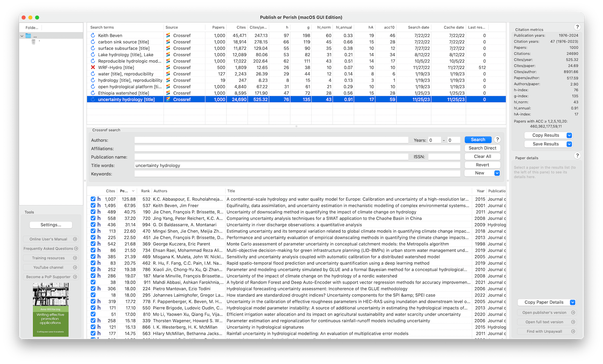Viewport: 603px width, 364px height.
Task: Open the New search dropdown arrow
Action: (x=497, y=173)
